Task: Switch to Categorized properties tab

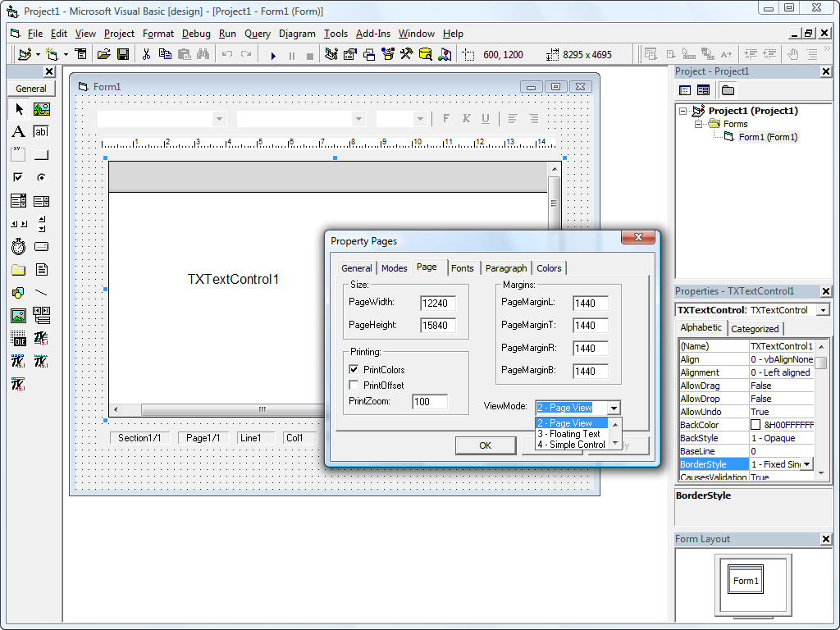Action: [x=755, y=329]
